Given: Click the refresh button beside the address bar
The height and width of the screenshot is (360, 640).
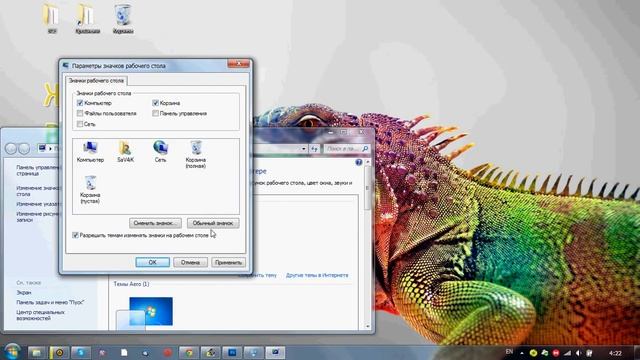Looking at the screenshot, I should click(x=314, y=149).
